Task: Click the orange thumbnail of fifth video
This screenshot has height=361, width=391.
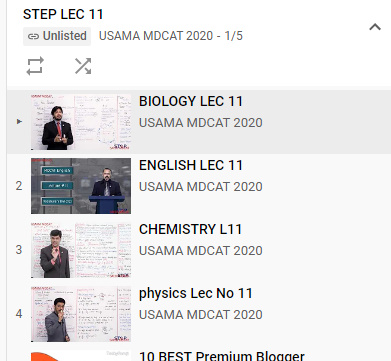Action: (x=81, y=356)
